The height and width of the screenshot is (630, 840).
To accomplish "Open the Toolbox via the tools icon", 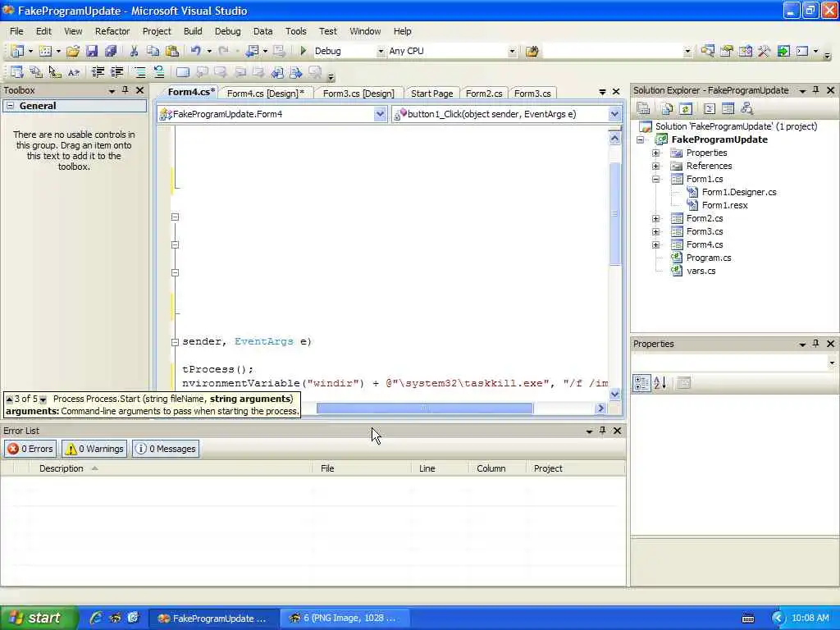I will tap(764, 52).
